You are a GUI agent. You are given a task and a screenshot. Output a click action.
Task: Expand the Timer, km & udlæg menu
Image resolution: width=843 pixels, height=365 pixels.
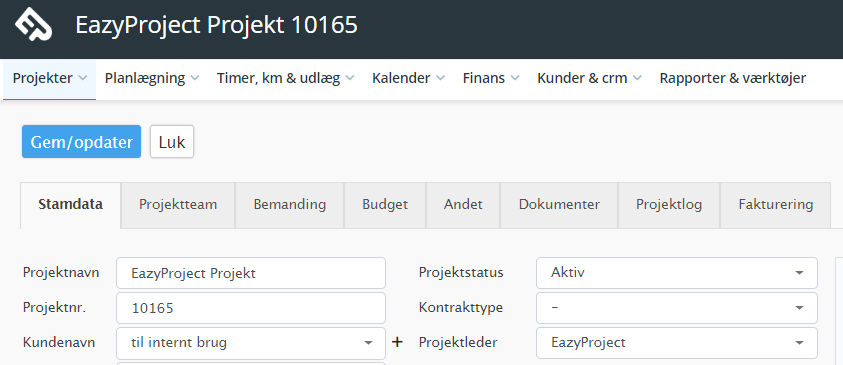[x=285, y=78]
